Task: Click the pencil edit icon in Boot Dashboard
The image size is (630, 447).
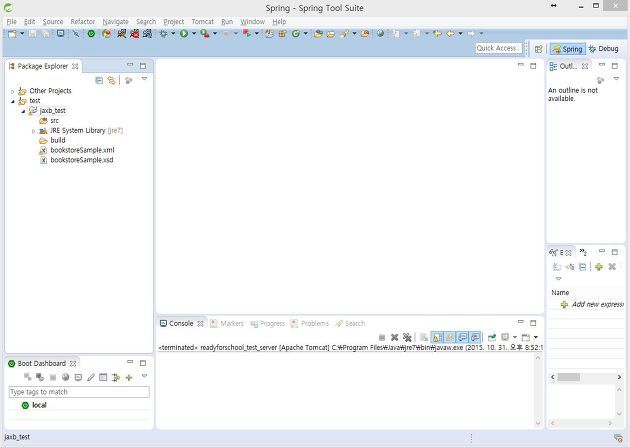Action: (x=91, y=377)
